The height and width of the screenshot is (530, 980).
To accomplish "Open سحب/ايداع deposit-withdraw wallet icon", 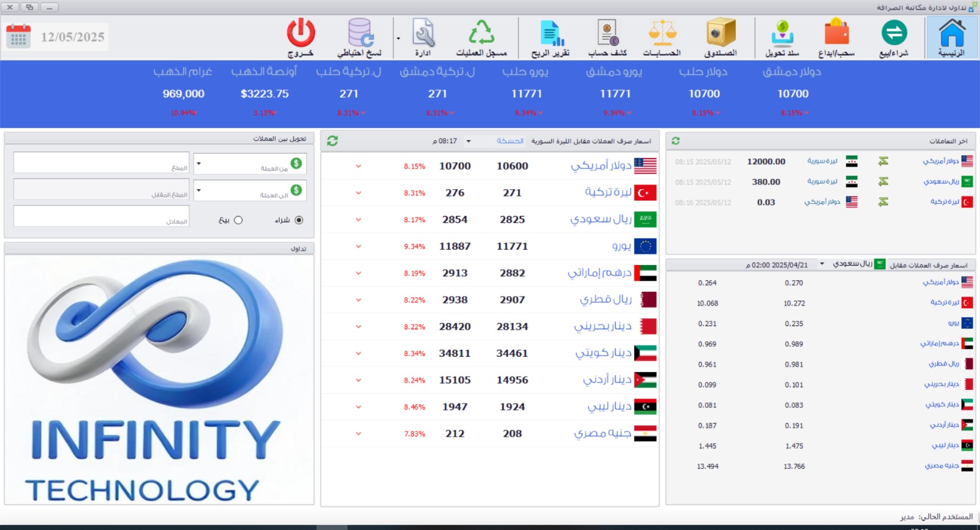I will tap(837, 38).
